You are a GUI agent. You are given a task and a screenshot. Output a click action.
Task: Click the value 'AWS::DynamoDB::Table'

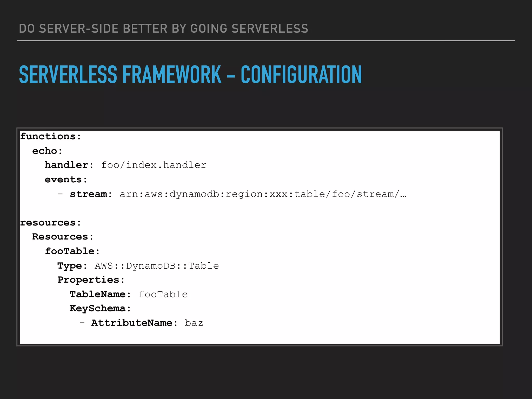point(157,266)
